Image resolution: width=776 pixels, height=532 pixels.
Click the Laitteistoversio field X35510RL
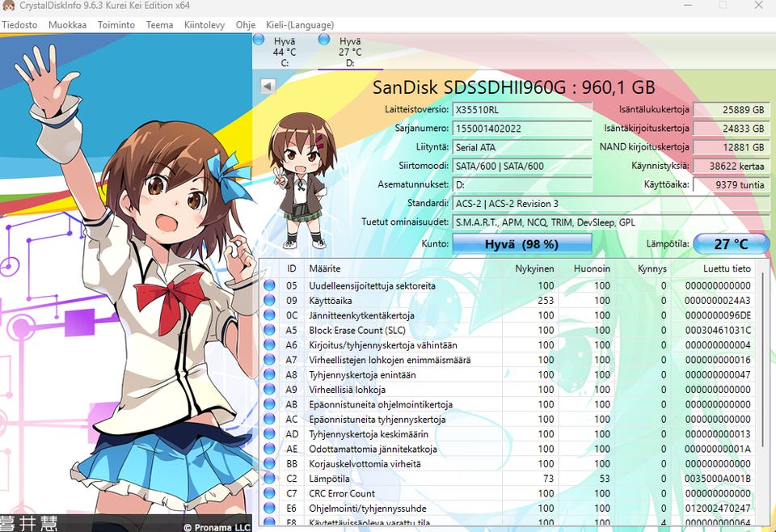[522, 110]
